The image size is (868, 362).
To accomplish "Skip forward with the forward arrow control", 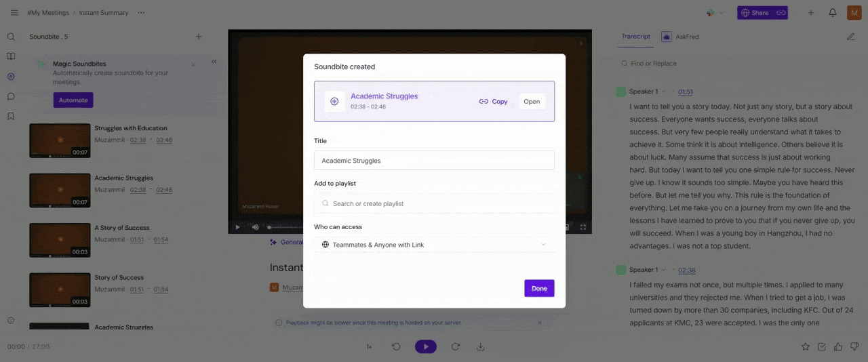I will [456, 346].
